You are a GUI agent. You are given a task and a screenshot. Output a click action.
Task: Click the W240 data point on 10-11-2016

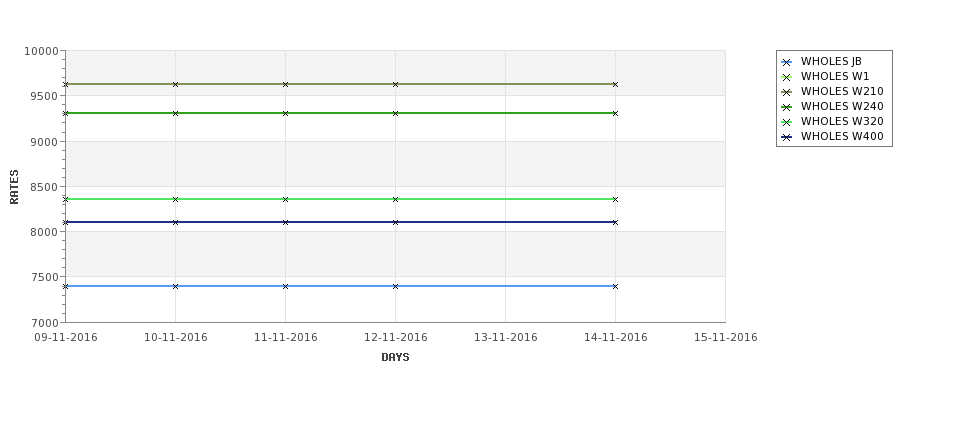point(175,113)
